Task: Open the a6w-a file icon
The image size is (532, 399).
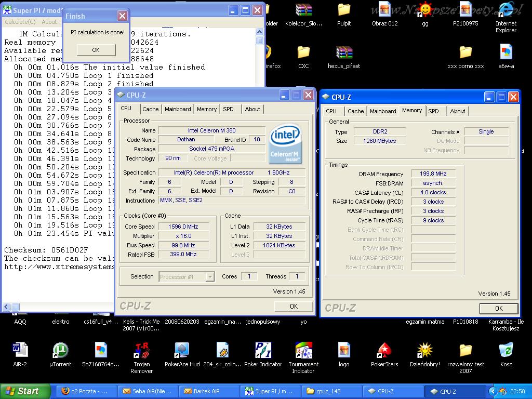Action: tap(506, 52)
